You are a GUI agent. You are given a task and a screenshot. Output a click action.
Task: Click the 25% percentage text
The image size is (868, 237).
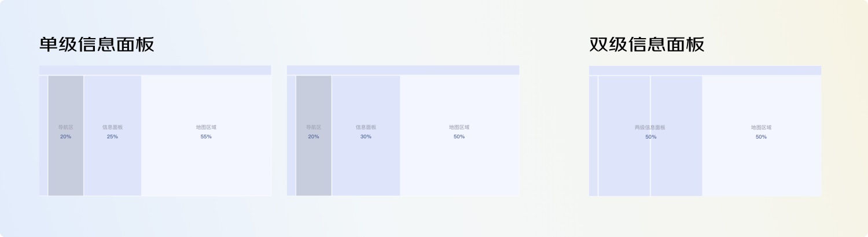tap(112, 137)
